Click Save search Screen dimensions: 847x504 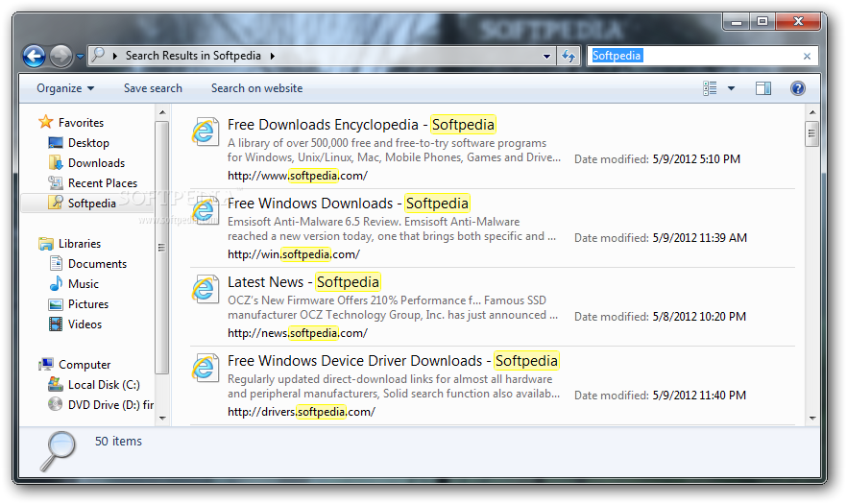point(153,88)
